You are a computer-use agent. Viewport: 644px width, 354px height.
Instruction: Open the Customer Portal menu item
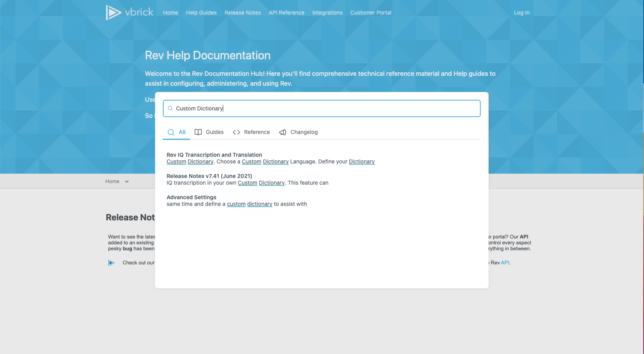[x=370, y=13]
